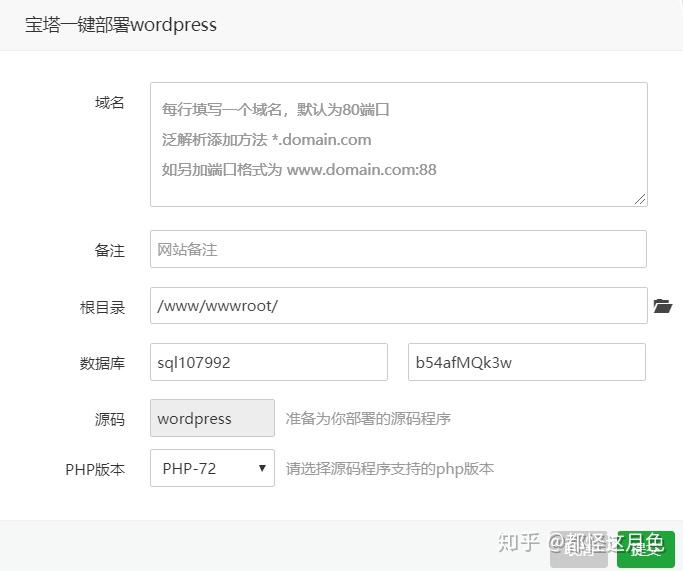Click the disabled wordpress source code field
683x571 pixels.
click(x=212, y=418)
